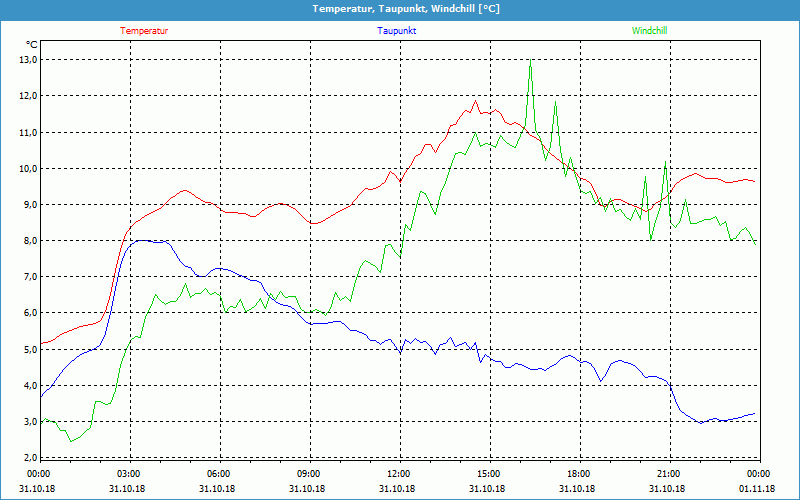Click the 03:00 time axis label
This screenshot has height=500, width=800.
[130, 474]
